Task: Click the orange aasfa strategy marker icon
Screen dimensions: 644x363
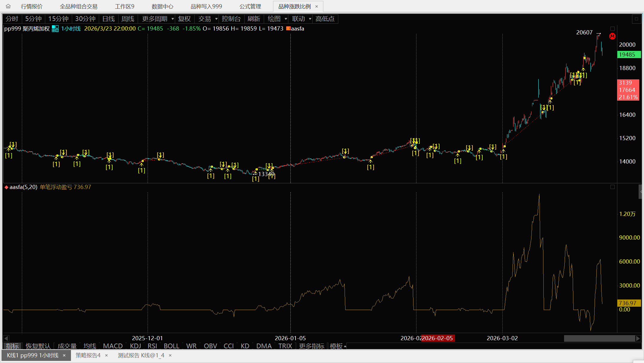Action: 288,29
